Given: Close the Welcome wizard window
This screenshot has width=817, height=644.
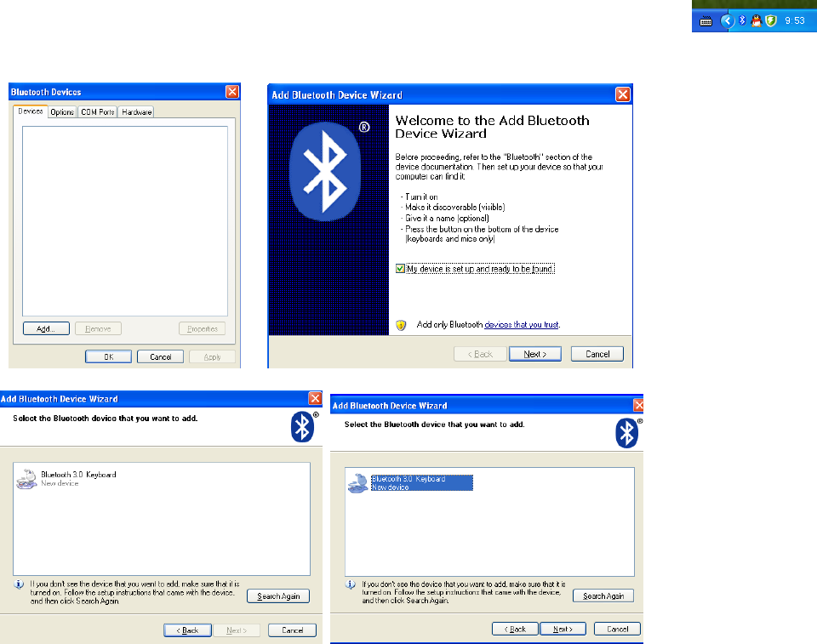Looking at the screenshot, I should click(623, 94).
